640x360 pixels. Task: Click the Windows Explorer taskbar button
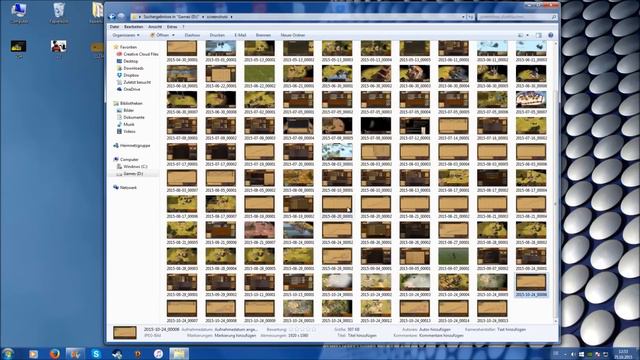pos(179,353)
